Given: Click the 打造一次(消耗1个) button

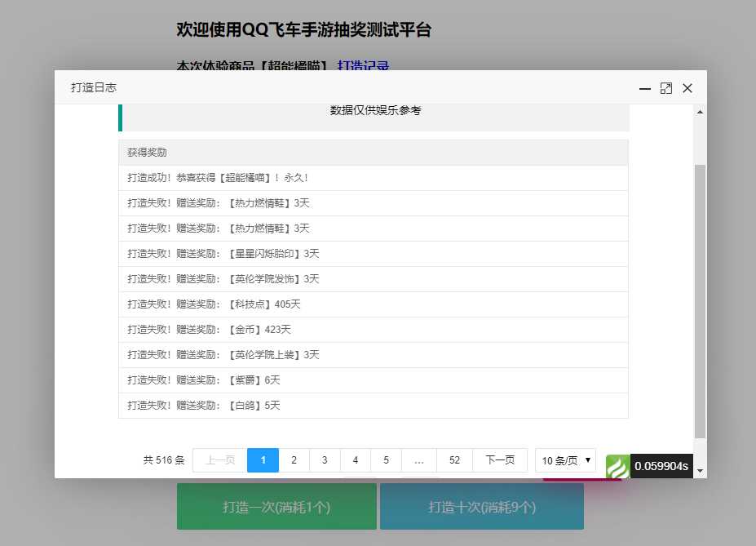Looking at the screenshot, I should (x=276, y=507).
